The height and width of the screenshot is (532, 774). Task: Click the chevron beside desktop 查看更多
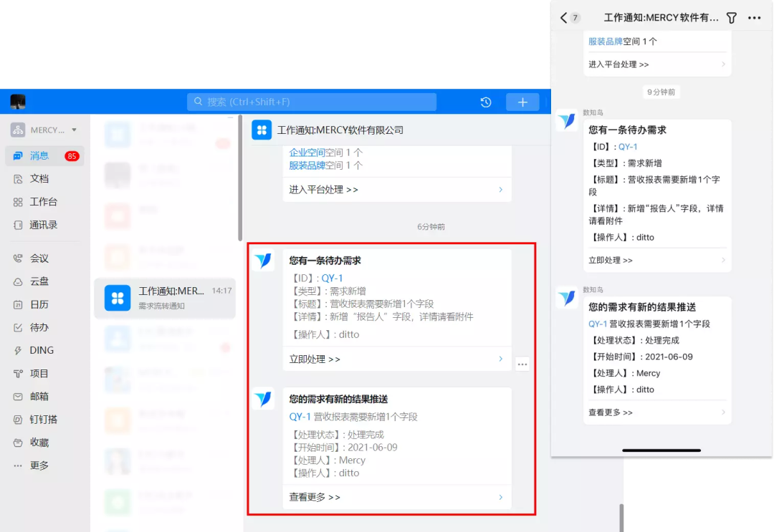tap(500, 497)
